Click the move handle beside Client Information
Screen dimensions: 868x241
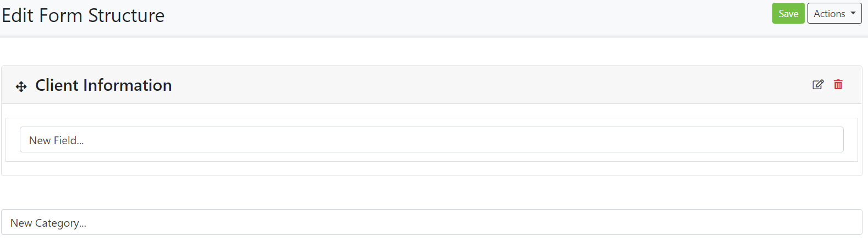[21, 86]
